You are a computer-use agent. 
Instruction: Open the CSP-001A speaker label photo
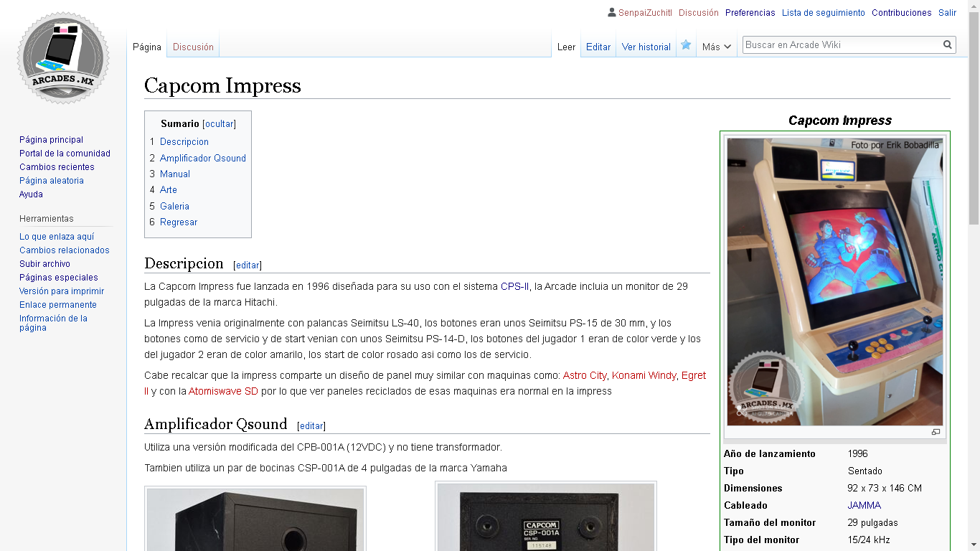[545, 517]
